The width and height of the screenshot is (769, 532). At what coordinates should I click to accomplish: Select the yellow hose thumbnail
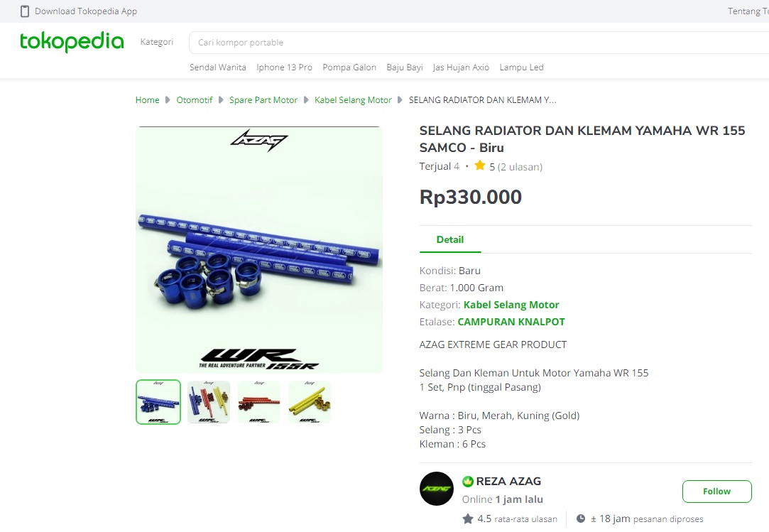[x=310, y=402]
